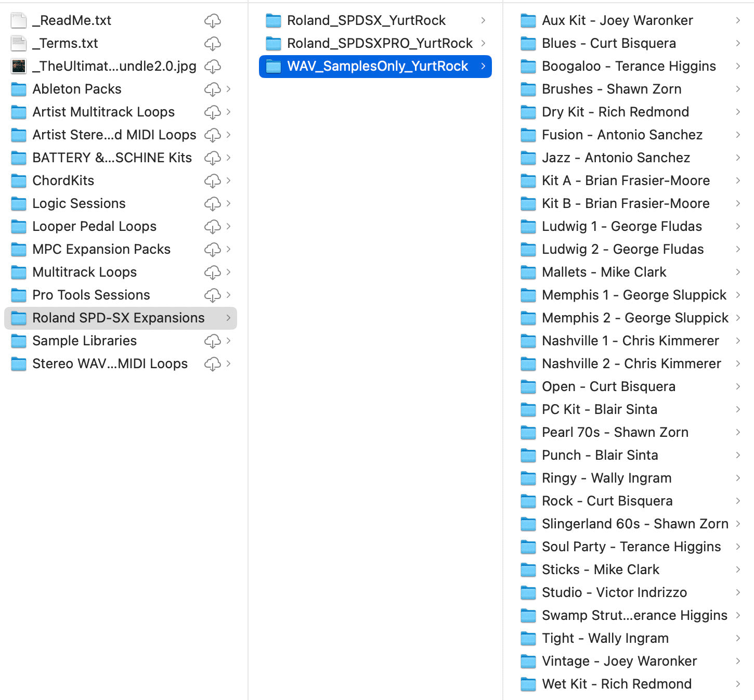Click folder icon of Aux Kit - Joey Waronker

[x=528, y=20]
